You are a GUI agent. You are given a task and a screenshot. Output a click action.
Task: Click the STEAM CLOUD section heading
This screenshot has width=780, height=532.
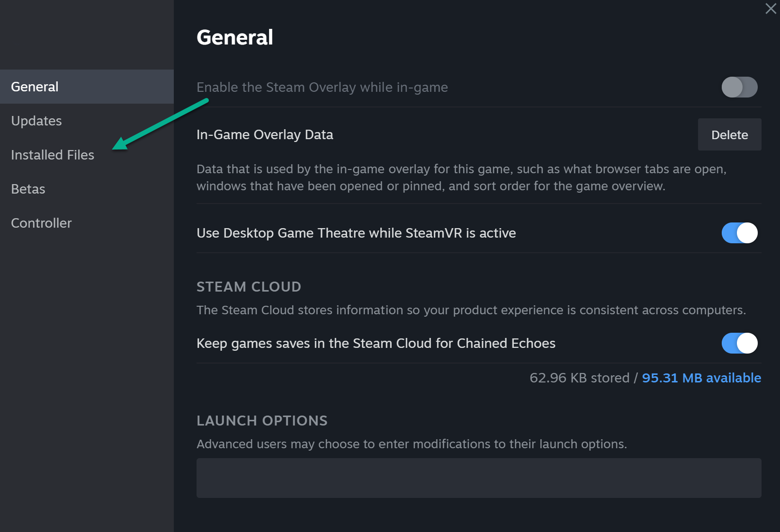249,287
